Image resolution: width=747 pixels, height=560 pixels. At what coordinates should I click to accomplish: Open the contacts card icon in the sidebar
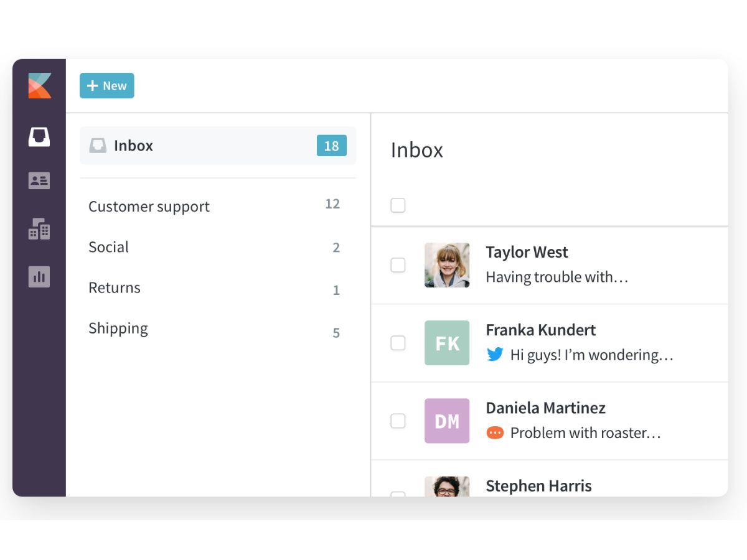39,181
